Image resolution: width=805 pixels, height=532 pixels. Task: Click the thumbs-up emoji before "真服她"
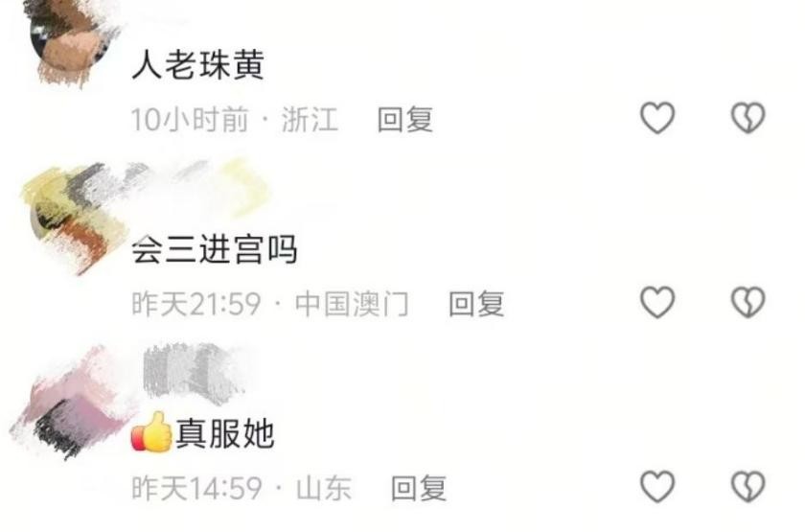click(x=152, y=432)
